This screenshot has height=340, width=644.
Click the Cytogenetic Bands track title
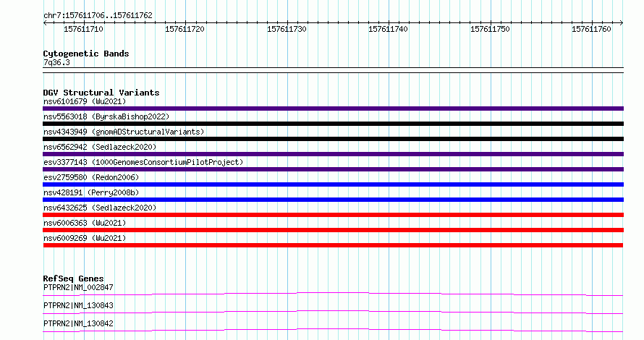point(86,54)
